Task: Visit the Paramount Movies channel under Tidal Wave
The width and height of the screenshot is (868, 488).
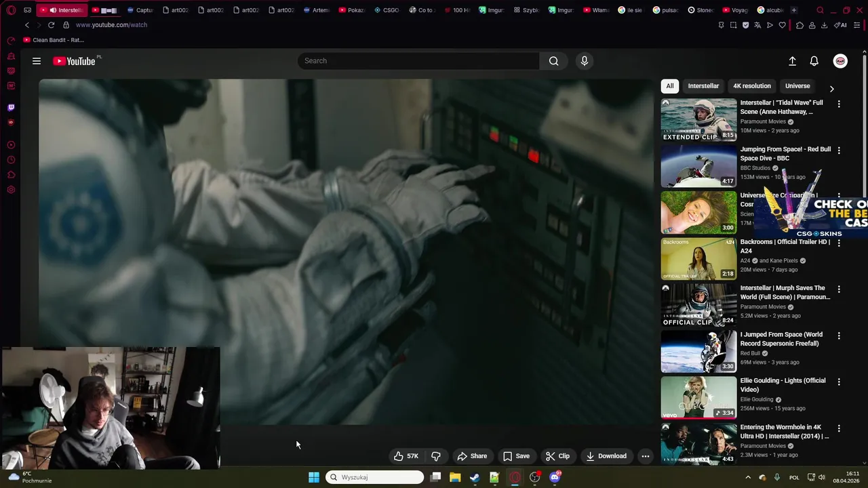Action: point(763,122)
